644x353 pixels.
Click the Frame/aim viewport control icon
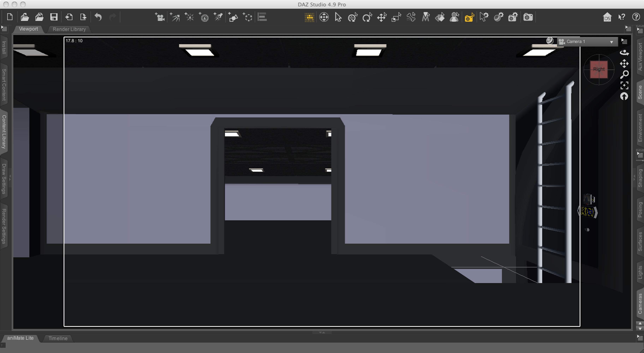pos(624,85)
